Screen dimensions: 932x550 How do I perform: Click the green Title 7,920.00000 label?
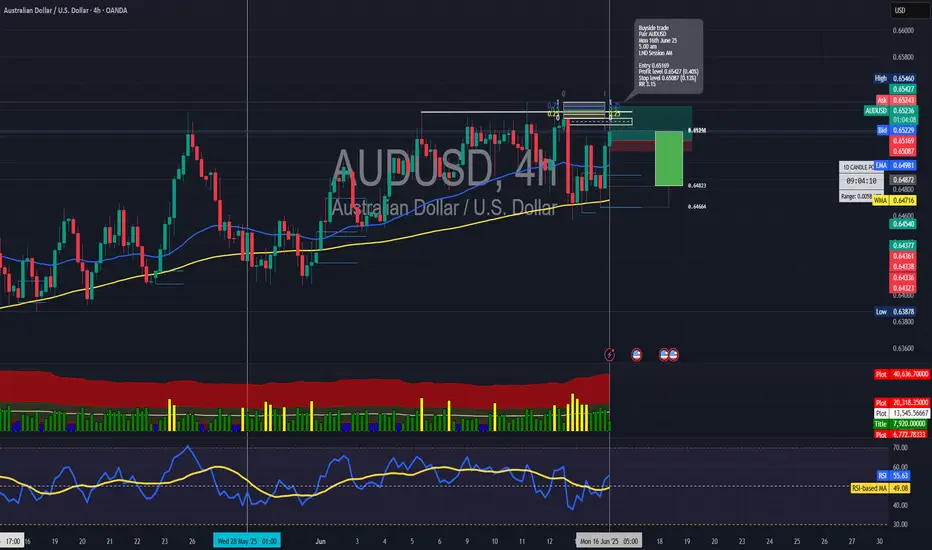tap(901, 424)
